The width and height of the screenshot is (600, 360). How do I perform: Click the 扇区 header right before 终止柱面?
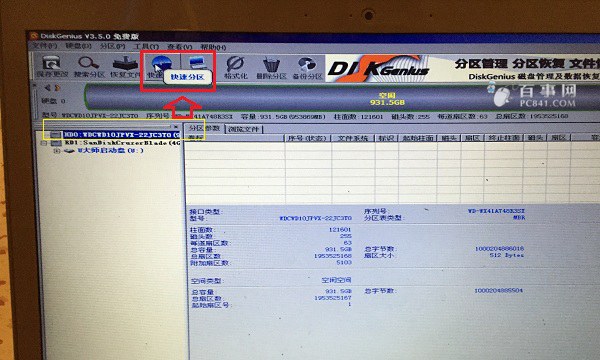pyautogui.click(x=473, y=137)
